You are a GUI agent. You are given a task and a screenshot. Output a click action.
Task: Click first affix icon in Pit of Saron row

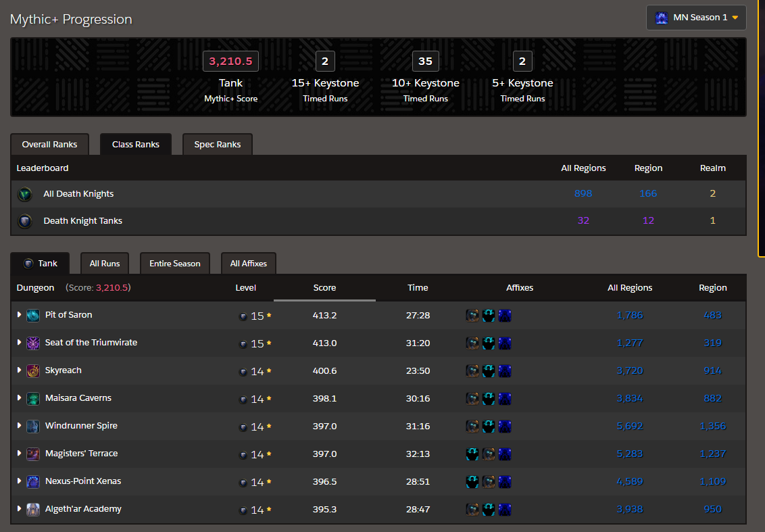[472, 315]
